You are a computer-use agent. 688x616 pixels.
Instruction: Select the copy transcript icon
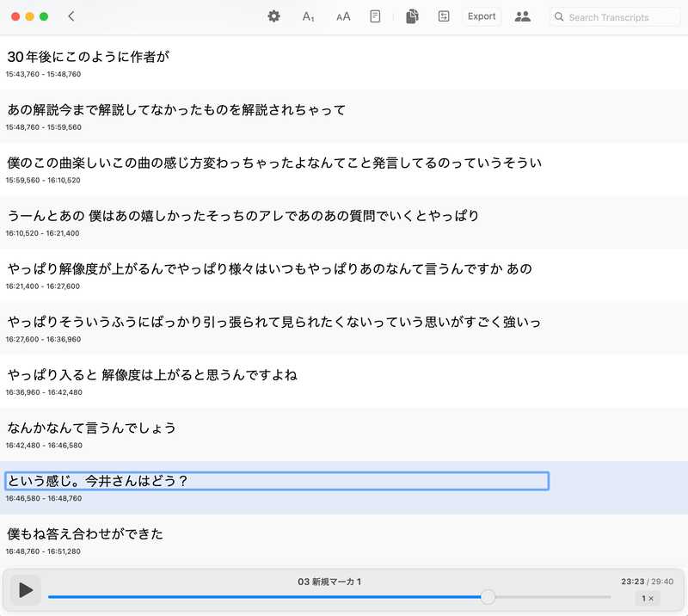click(x=412, y=15)
